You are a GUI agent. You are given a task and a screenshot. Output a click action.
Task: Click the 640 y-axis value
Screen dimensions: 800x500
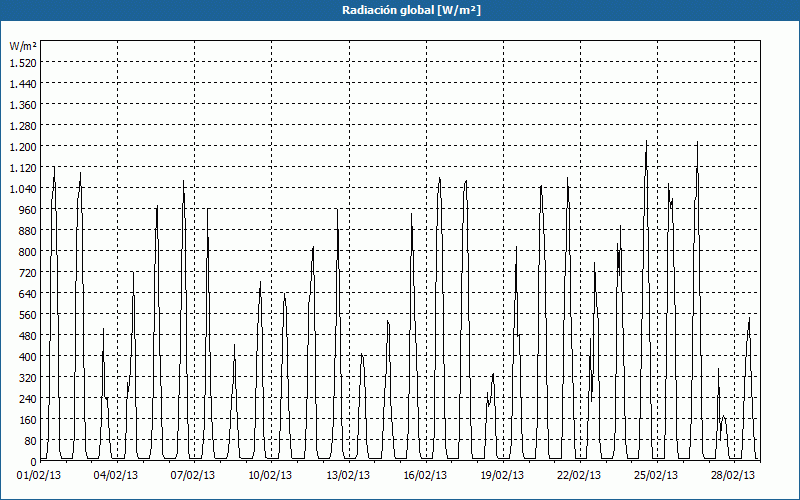coord(28,293)
